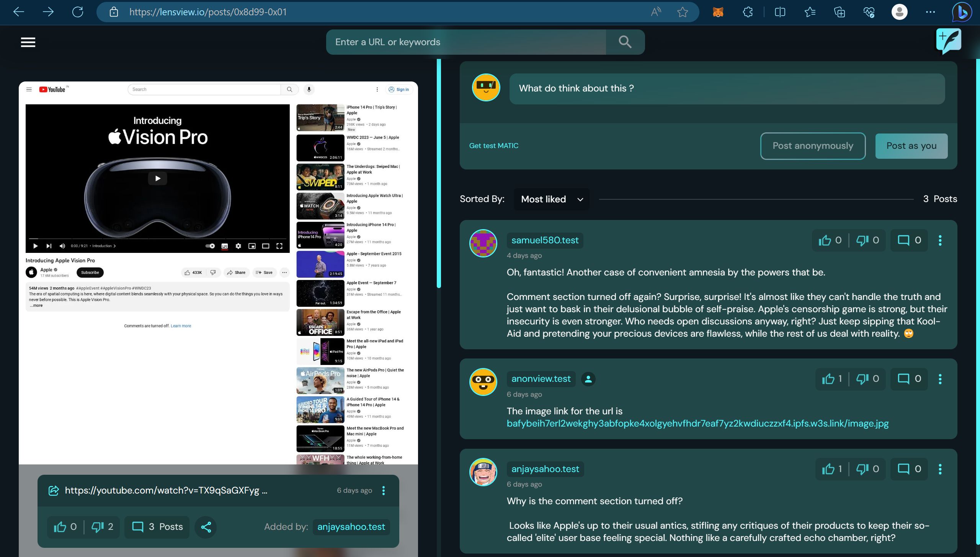This screenshot has width=980, height=557.
Task: Click the What do think about this box
Action: [x=727, y=88]
